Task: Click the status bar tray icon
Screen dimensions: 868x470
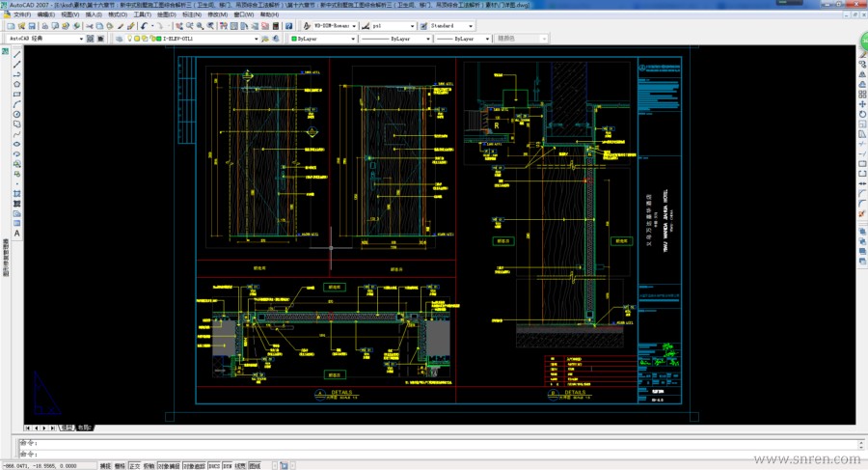Action: click(x=284, y=466)
